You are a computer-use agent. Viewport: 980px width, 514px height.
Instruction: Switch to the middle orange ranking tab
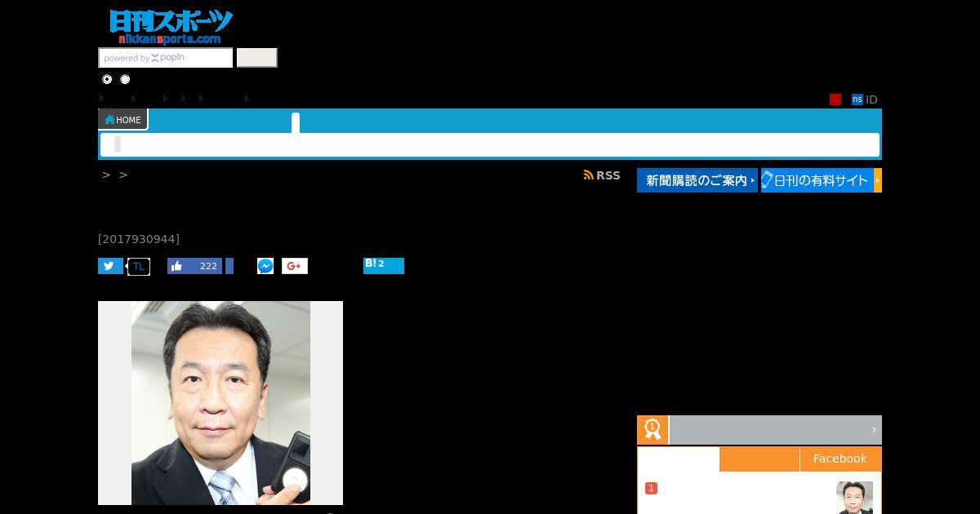tap(759, 459)
